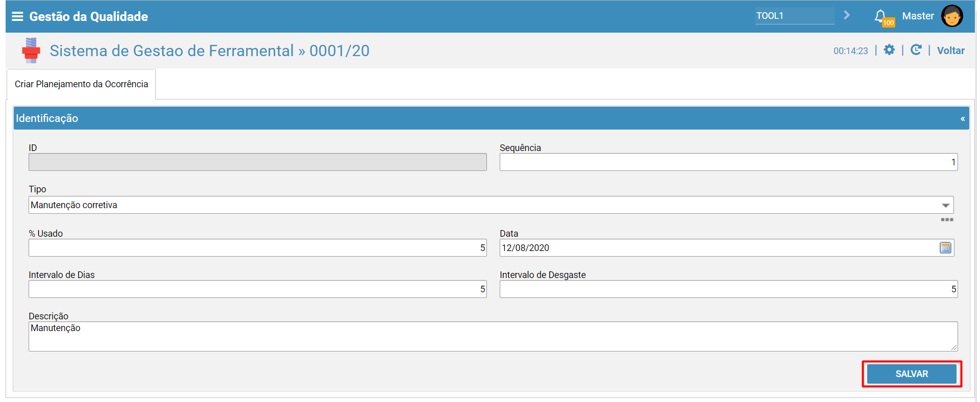The height and width of the screenshot is (402, 980).
Task: Open the calendar picker for Data
Action: [x=945, y=248]
